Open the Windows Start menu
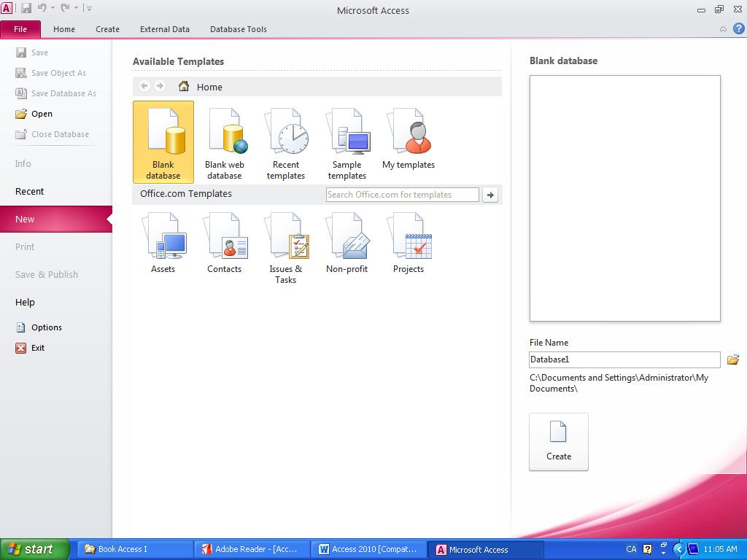The height and width of the screenshot is (560, 747). (x=35, y=549)
